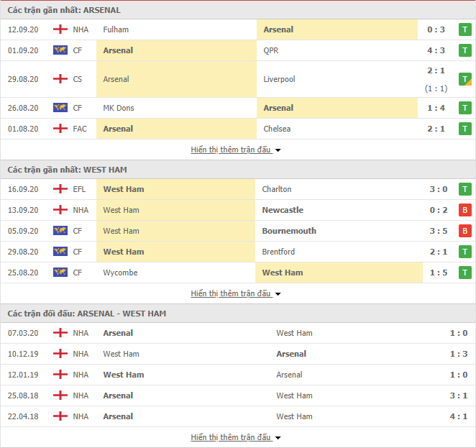Click the England flag on Fulham vs Arsenal row

coord(60,29)
